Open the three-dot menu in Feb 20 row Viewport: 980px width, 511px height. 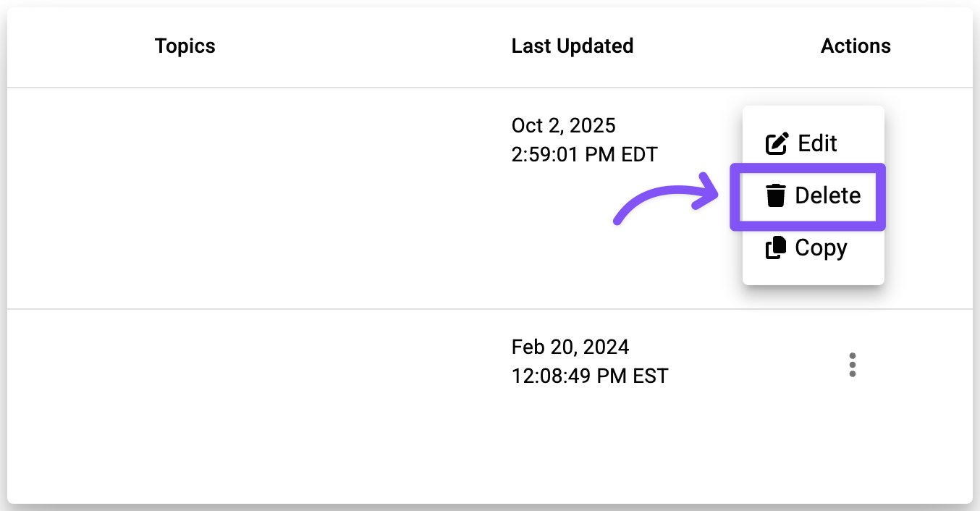[x=853, y=365]
